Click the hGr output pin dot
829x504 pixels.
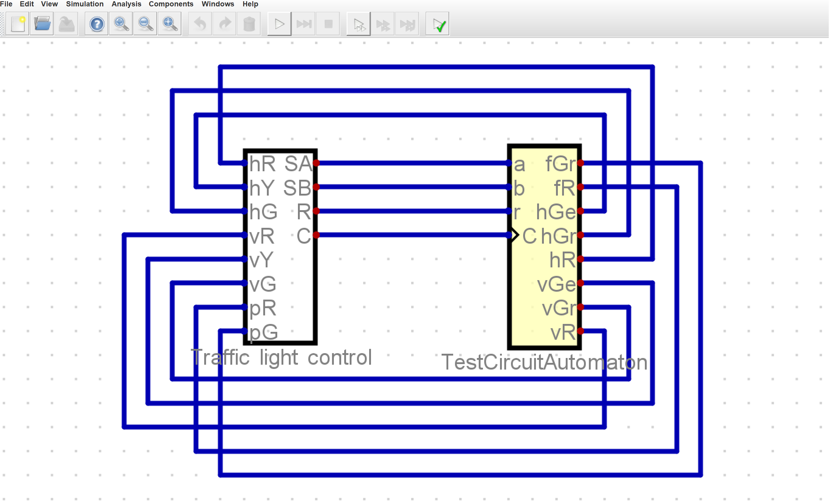click(x=580, y=235)
